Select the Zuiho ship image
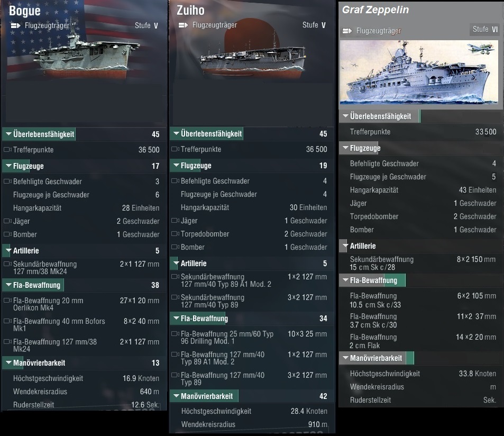 click(x=252, y=60)
